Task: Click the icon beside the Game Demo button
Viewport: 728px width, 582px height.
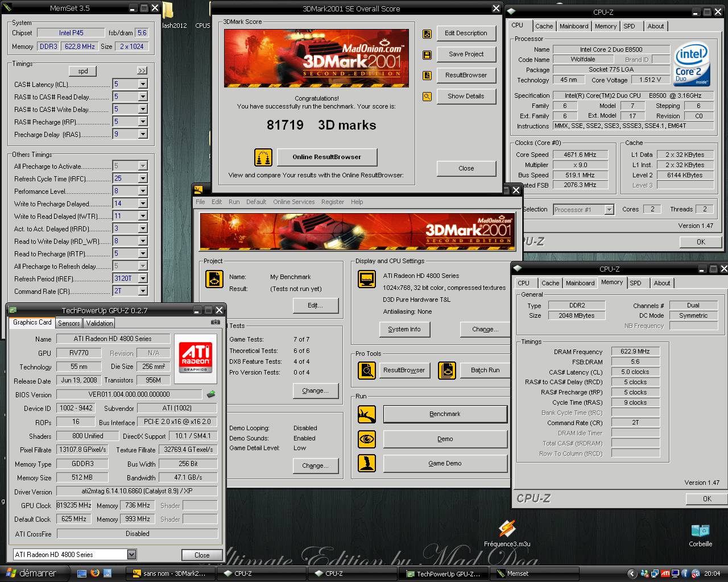Action: click(367, 463)
